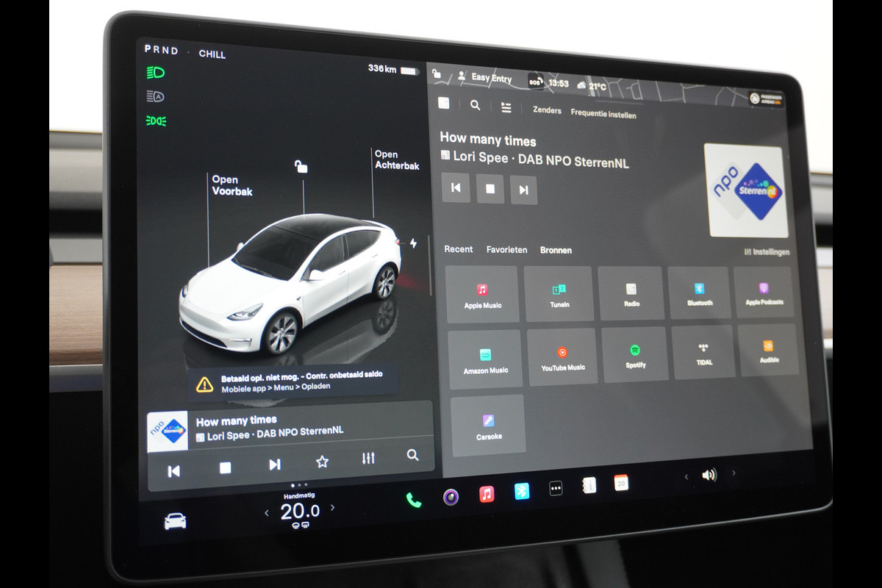
Task: Open the all-apps three-dots launcher
Action: click(x=556, y=488)
